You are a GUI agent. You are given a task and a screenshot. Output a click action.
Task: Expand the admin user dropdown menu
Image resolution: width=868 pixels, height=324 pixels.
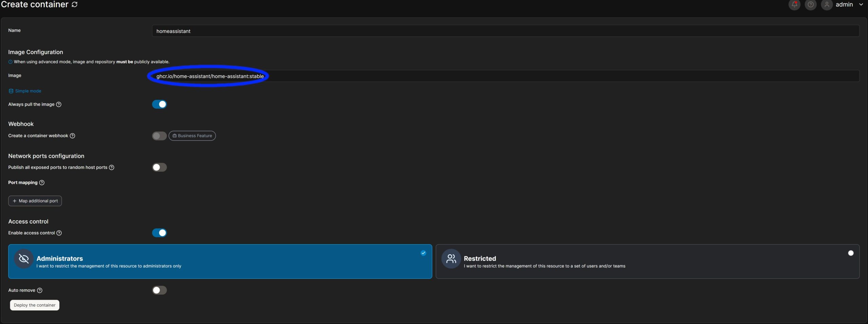click(861, 4)
